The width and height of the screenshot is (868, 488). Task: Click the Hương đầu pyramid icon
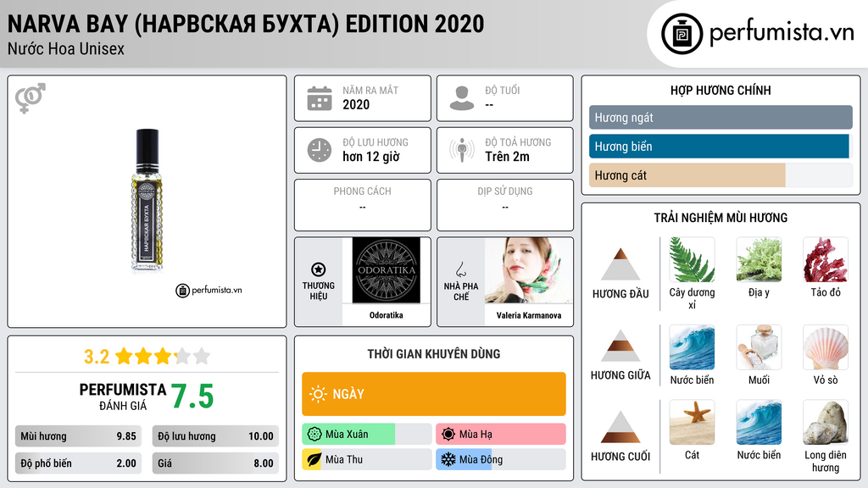pos(620,264)
